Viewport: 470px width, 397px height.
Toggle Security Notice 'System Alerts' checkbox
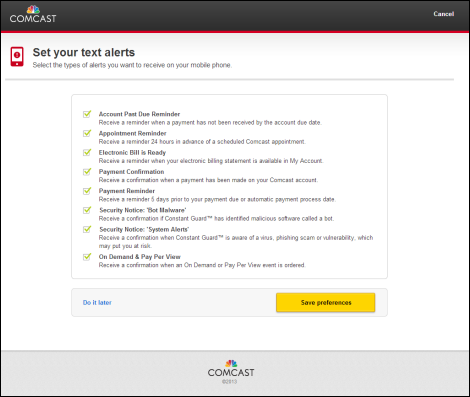click(87, 229)
